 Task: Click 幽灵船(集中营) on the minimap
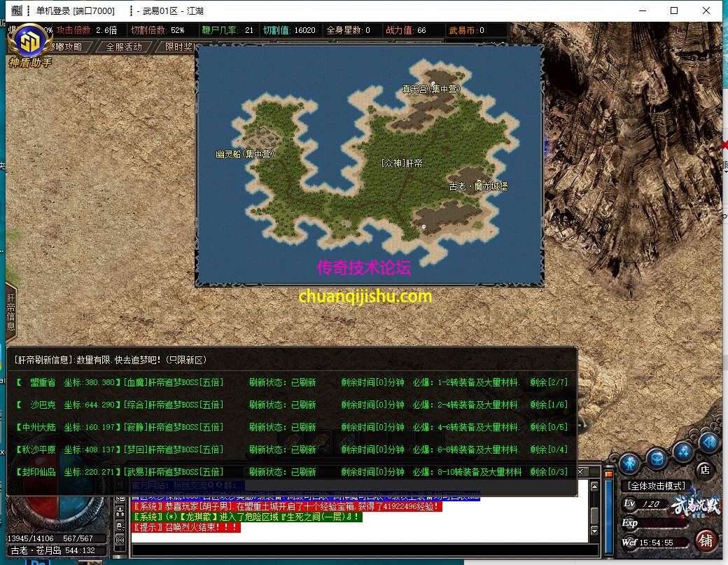pos(244,154)
